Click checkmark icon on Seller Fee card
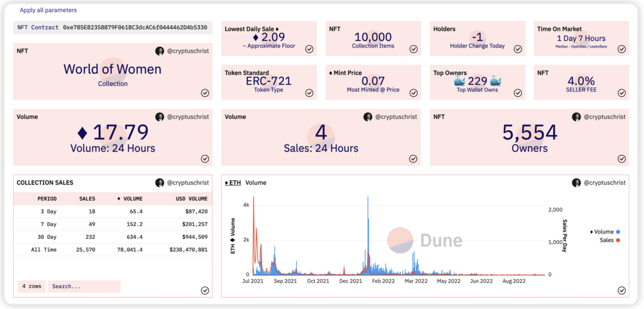Image resolution: width=644 pixels, height=309 pixels. click(x=622, y=93)
